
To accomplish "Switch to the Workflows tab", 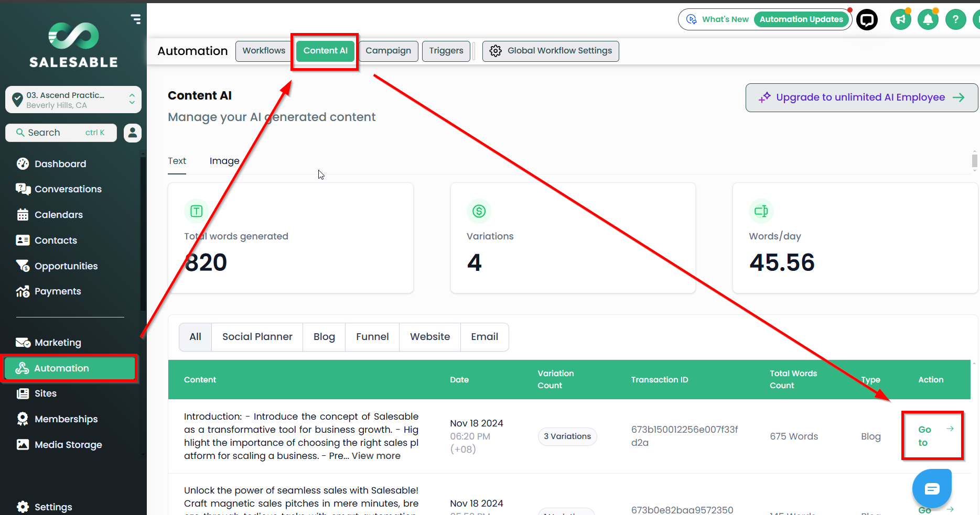I will pyautogui.click(x=264, y=51).
